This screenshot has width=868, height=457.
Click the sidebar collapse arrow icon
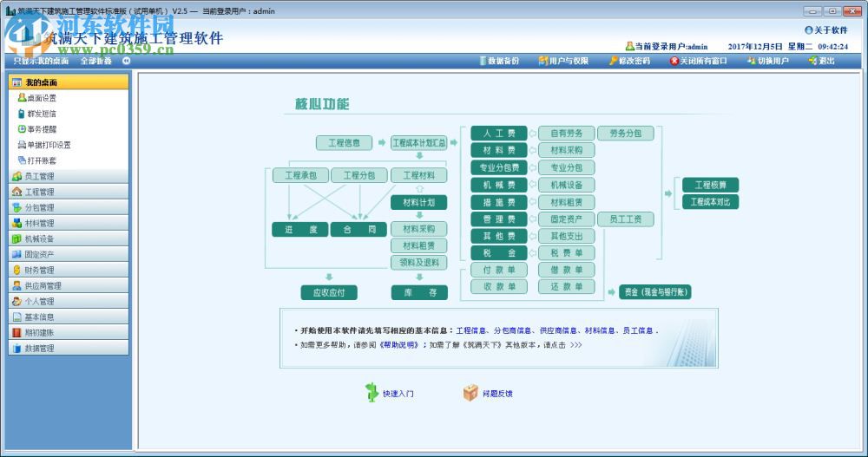[126, 61]
